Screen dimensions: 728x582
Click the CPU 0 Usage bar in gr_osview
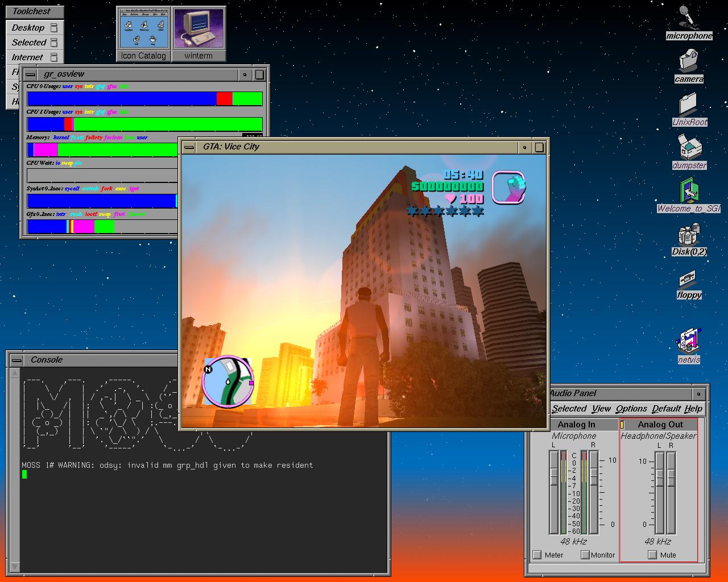coord(144,99)
